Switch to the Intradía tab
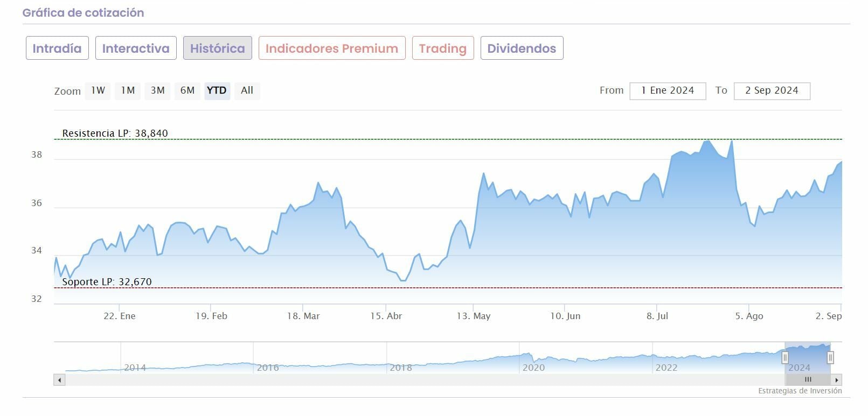Screen dimensions: 868x416 pos(57,48)
